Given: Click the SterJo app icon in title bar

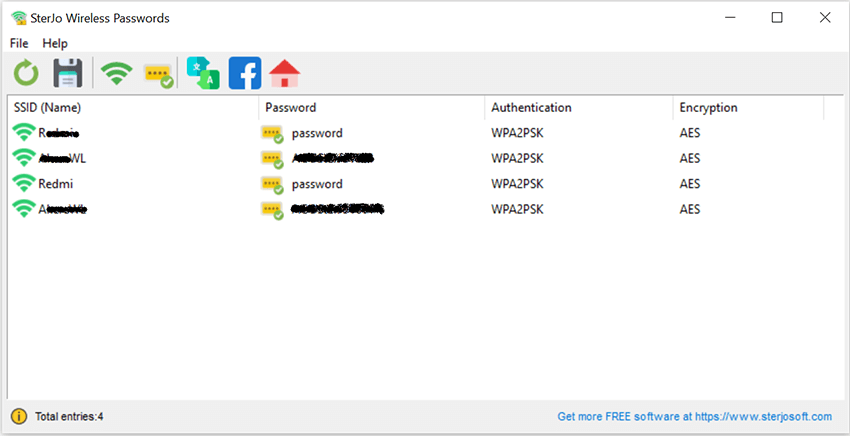Looking at the screenshot, I should point(19,18).
